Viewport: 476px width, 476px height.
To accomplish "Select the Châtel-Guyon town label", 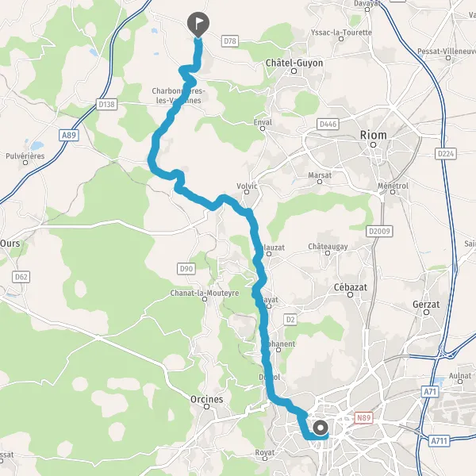I will (294, 63).
